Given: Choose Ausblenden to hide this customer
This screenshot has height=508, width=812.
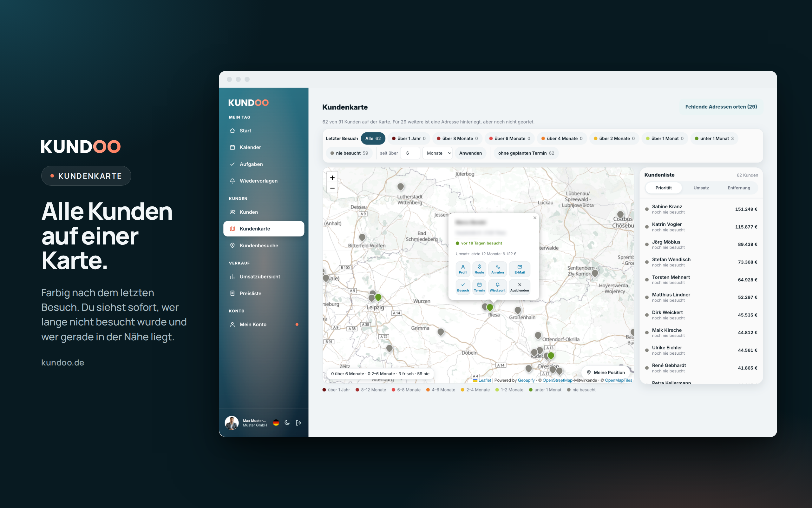Looking at the screenshot, I should (520, 287).
